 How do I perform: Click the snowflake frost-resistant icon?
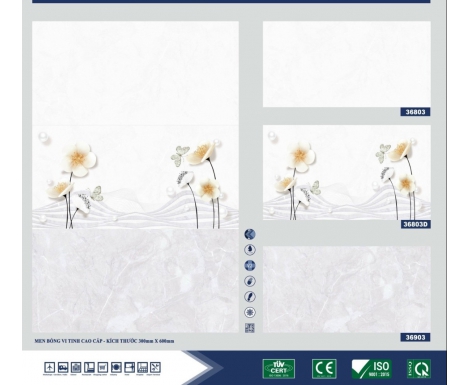pos(250,312)
